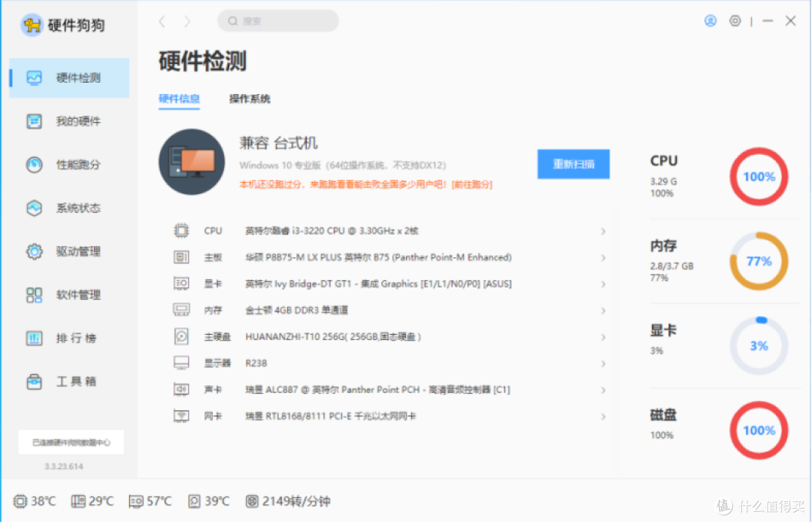812x523 pixels.
Task: Click the 硬件狗狗 dog logo
Action: click(32, 24)
